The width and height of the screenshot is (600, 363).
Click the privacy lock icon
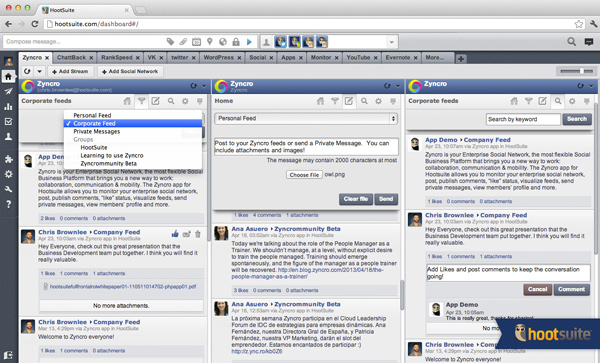pos(236,42)
